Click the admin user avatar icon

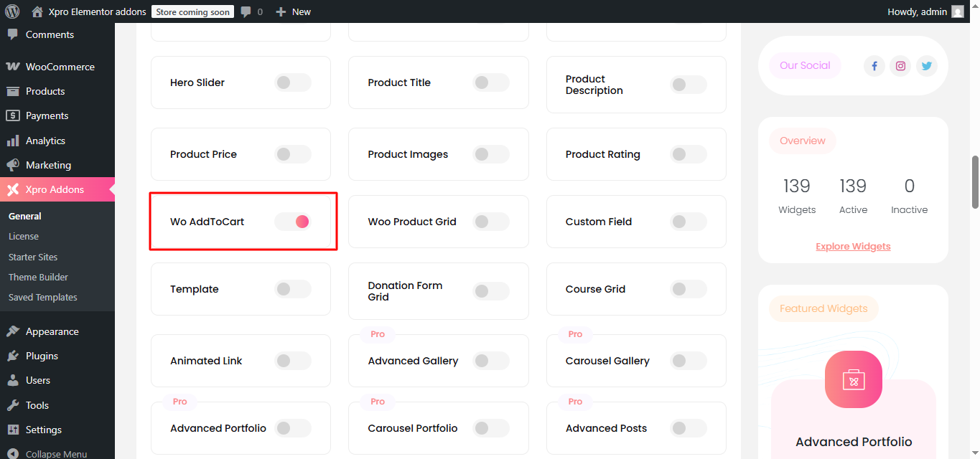pyautogui.click(x=957, y=11)
